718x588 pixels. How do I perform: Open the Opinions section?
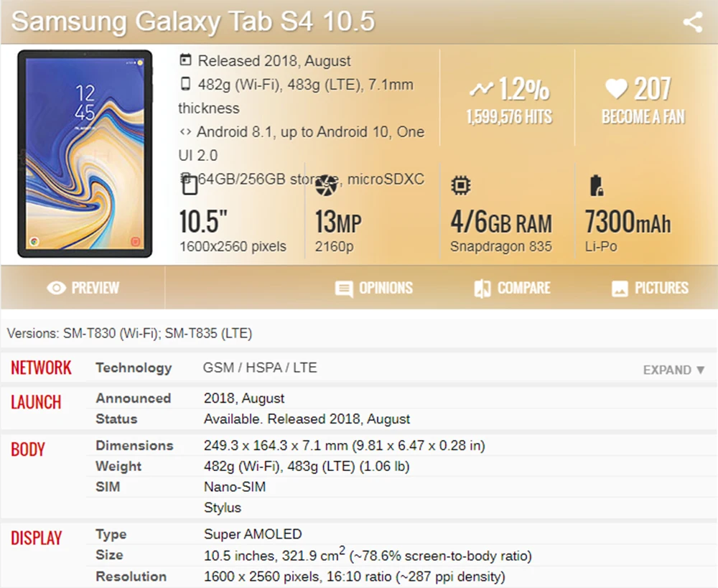[x=373, y=288]
